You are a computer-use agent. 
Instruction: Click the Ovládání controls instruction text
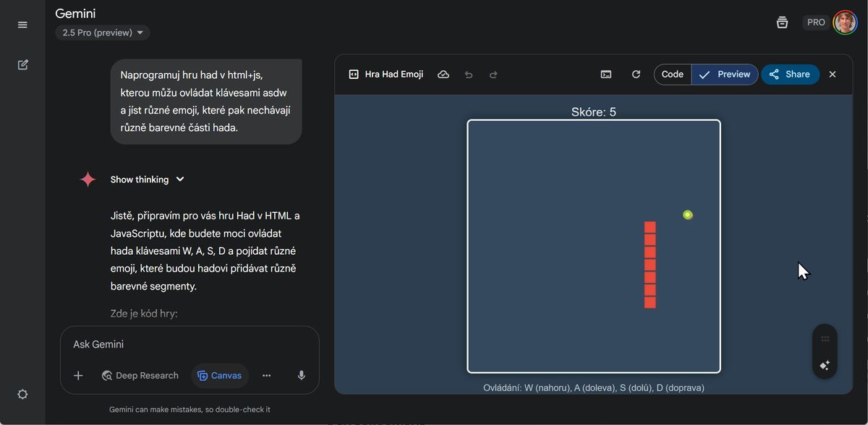pos(594,387)
